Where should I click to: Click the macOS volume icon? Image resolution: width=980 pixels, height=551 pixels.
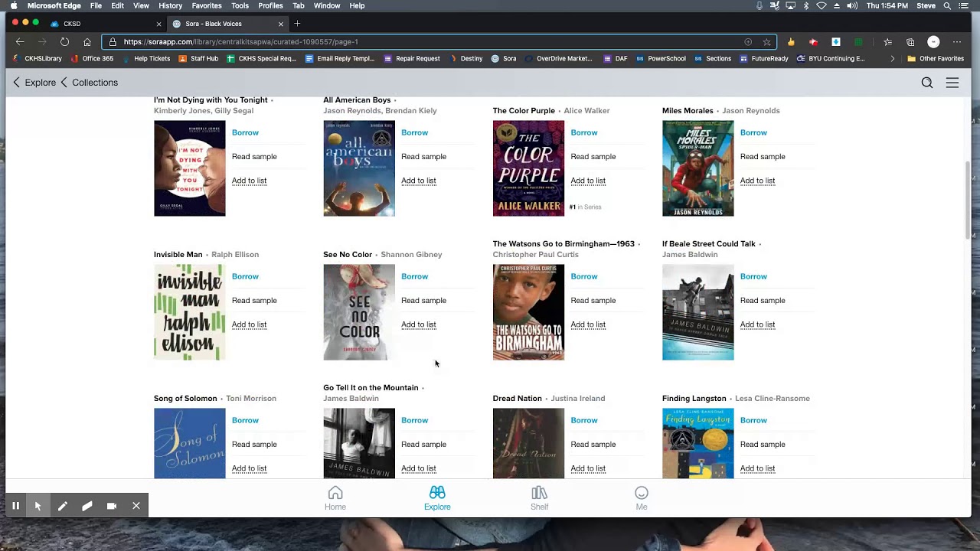(x=852, y=5)
